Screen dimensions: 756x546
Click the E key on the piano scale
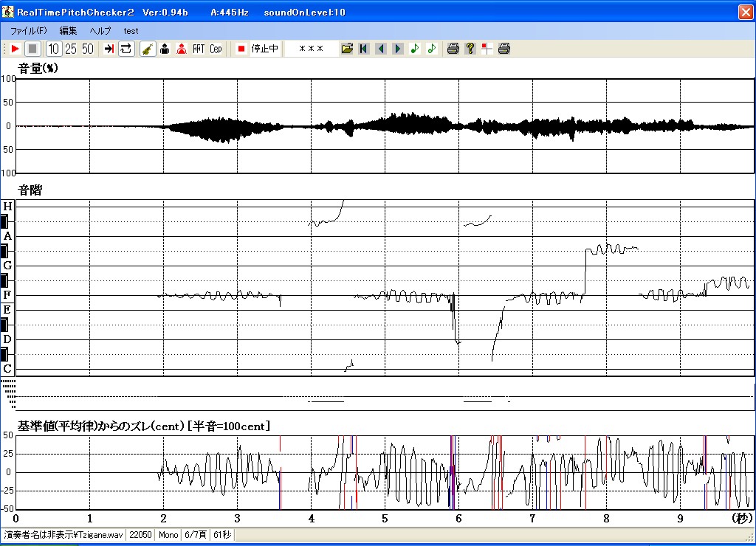(7, 310)
